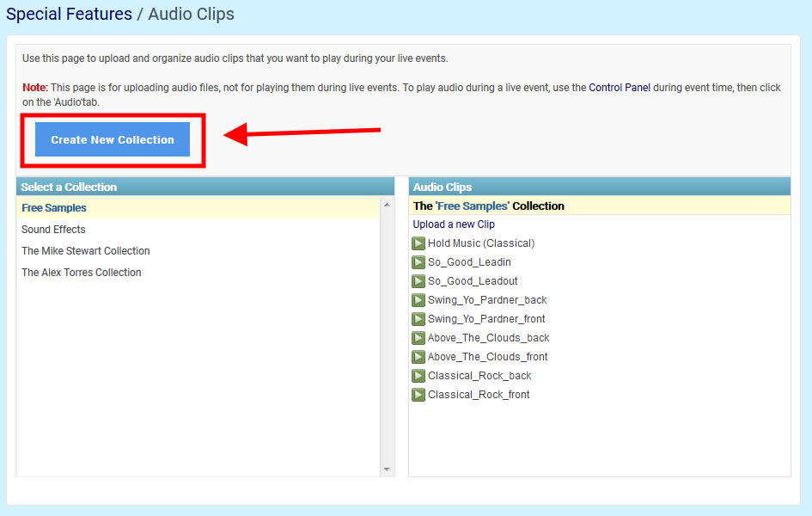Image resolution: width=812 pixels, height=516 pixels.
Task: Click the Select a Collection panel header
Action: tap(205, 187)
